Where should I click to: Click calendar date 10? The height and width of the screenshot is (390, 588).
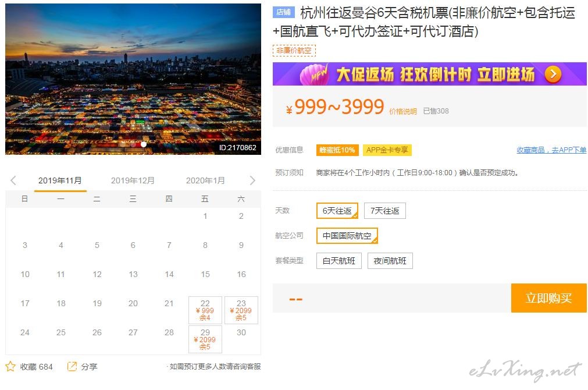click(x=25, y=274)
